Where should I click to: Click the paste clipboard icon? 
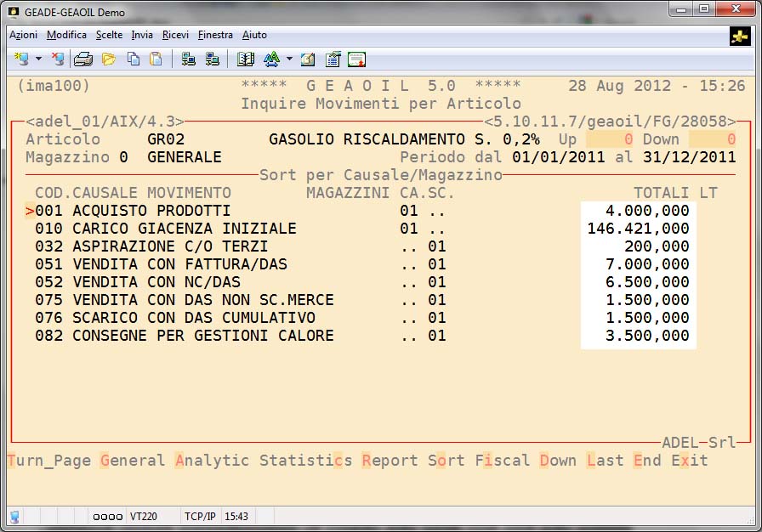(x=156, y=59)
